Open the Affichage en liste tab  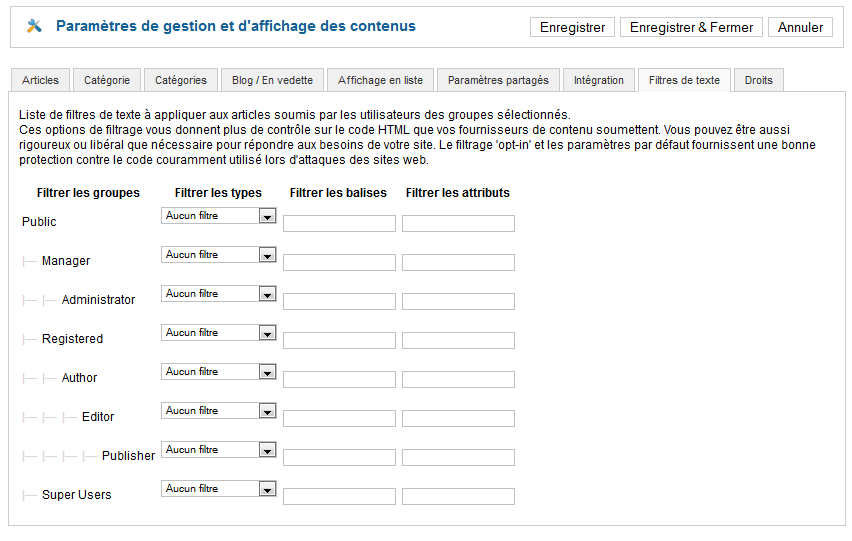380,80
